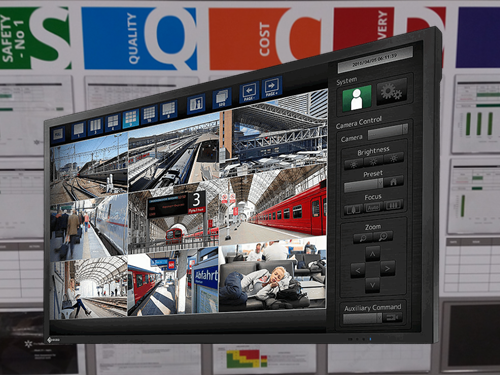500x375 pixels.
Task: Go to the home preset position
Action: tap(394, 181)
